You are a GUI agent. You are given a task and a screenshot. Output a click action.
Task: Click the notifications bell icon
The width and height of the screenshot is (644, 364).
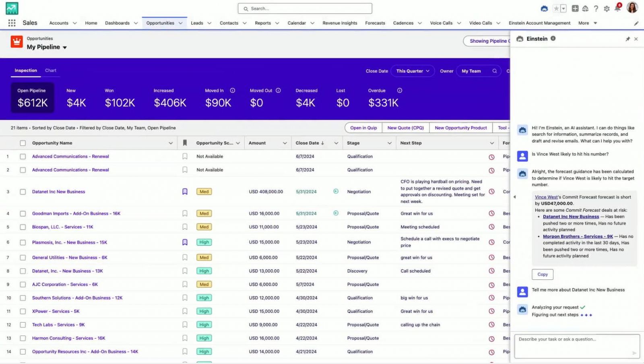point(617,8)
